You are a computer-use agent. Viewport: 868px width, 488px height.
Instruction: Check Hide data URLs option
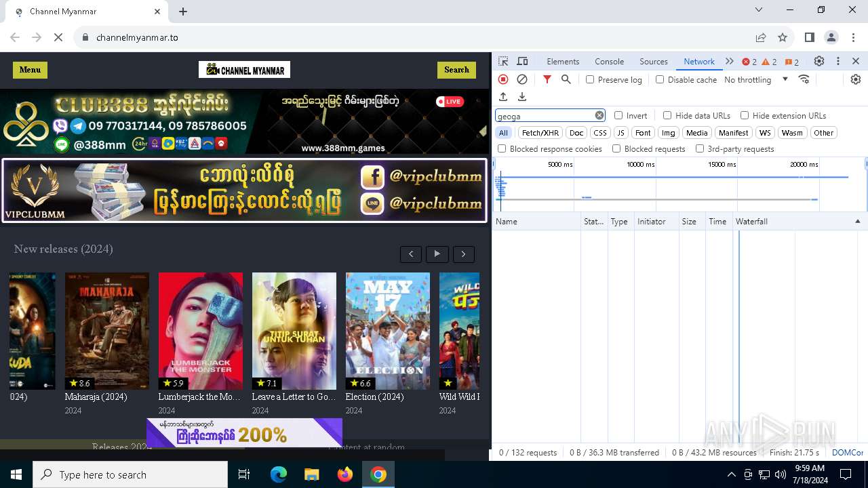[667, 115]
